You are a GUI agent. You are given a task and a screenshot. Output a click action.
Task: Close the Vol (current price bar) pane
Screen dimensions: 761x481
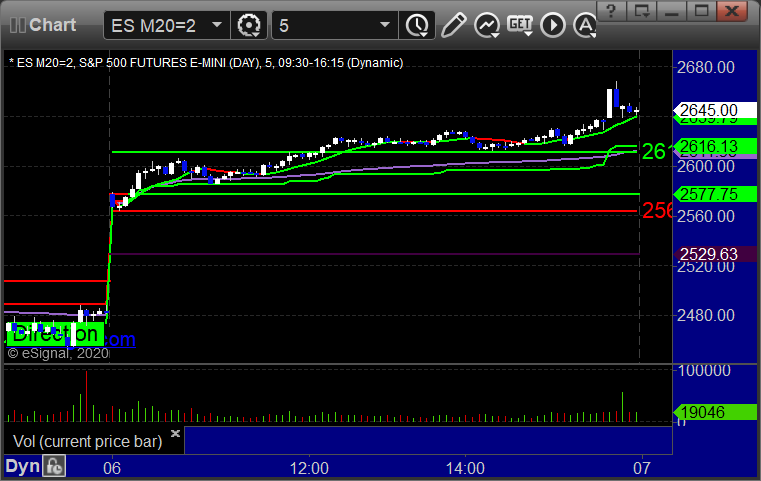pyautogui.click(x=176, y=433)
